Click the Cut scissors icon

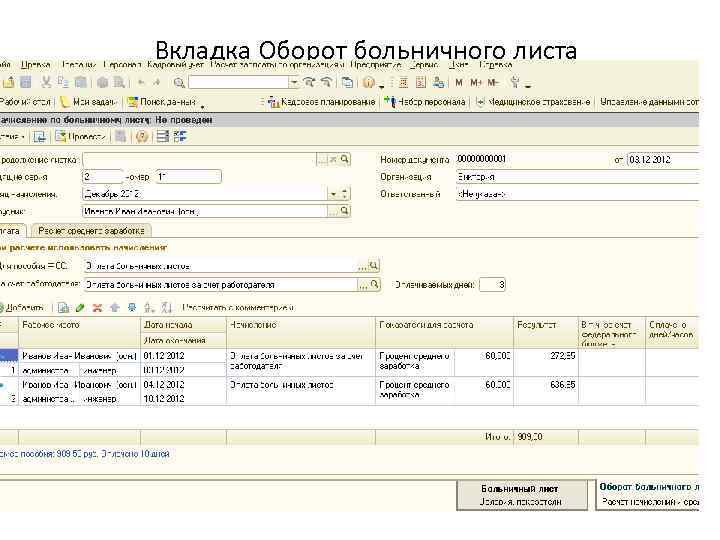[46, 83]
